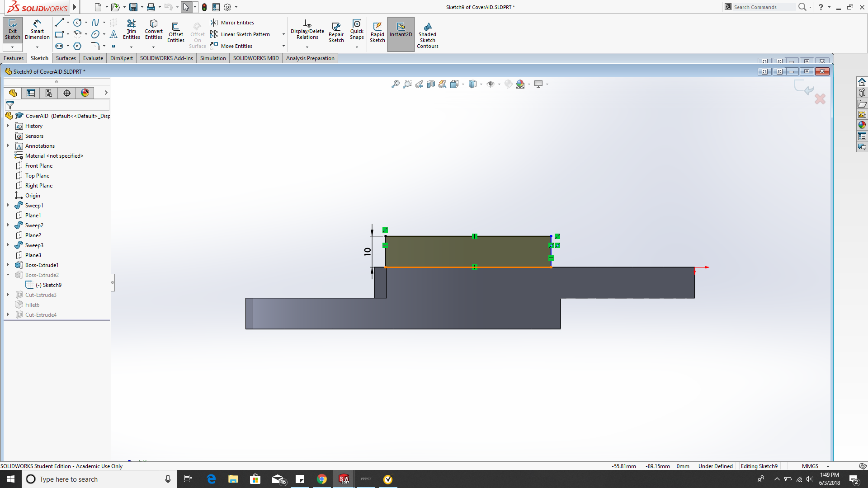Click the Search Commands field
The width and height of the screenshot is (868, 488).
tap(763, 7)
